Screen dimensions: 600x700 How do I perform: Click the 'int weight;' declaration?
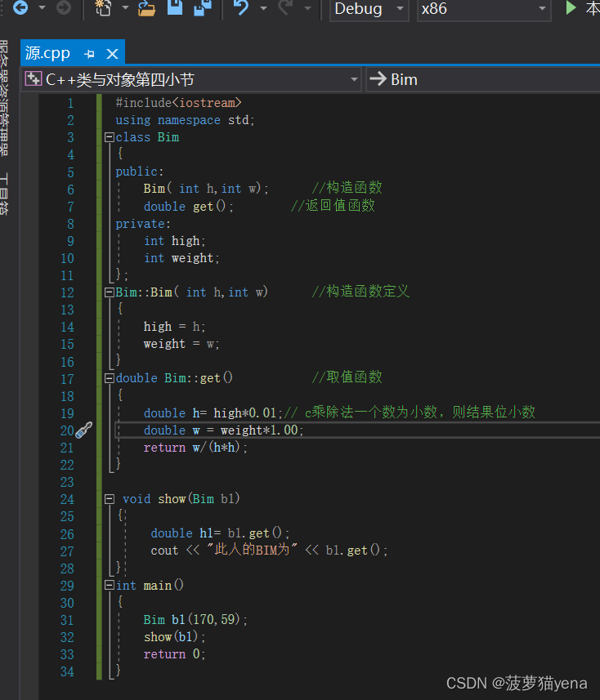(181, 258)
